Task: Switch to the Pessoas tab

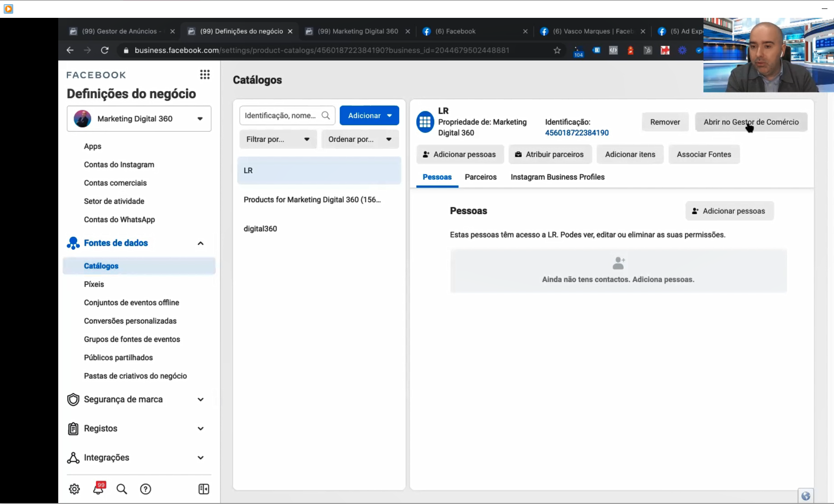Action: pos(437,177)
